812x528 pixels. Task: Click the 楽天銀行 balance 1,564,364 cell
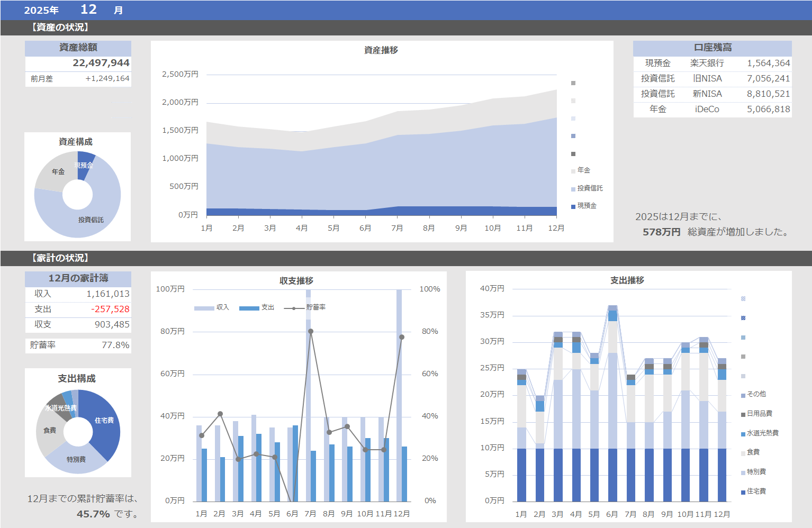[768, 63]
